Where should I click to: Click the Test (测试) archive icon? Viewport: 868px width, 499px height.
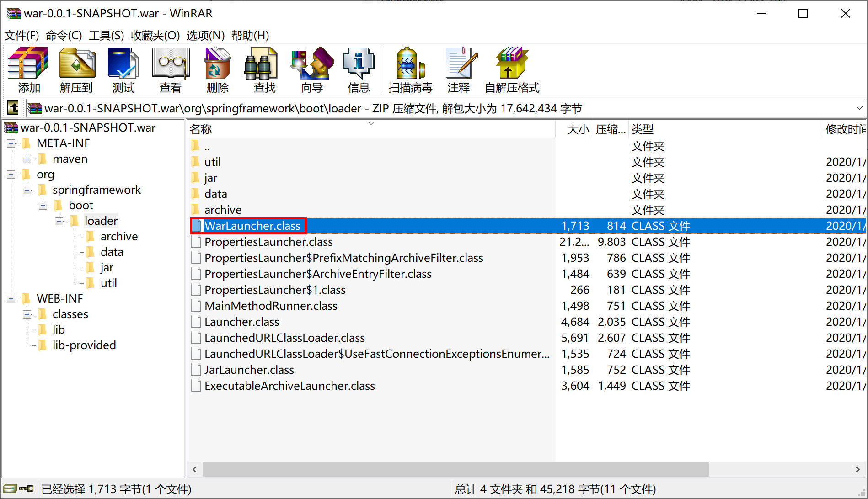tap(123, 63)
